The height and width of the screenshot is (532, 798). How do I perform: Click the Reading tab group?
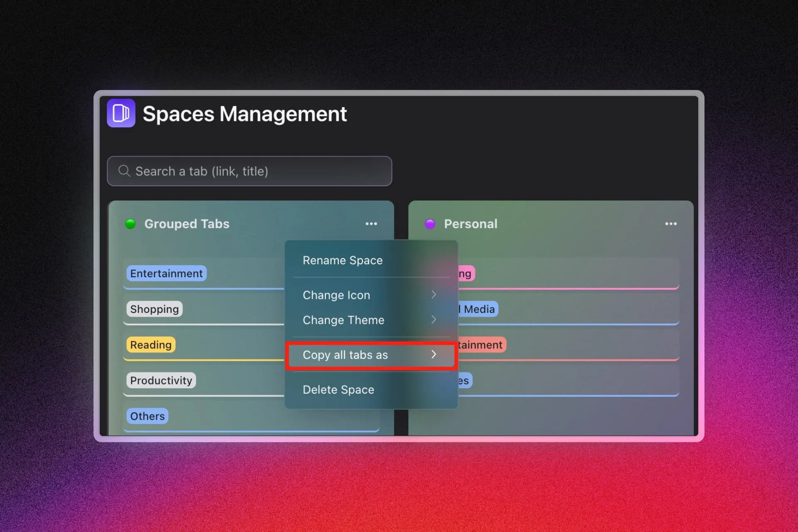point(150,345)
